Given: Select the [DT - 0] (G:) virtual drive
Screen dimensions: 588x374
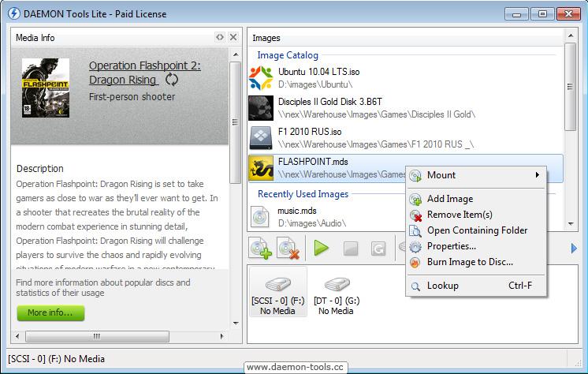Looking at the screenshot, I should coord(337,295).
